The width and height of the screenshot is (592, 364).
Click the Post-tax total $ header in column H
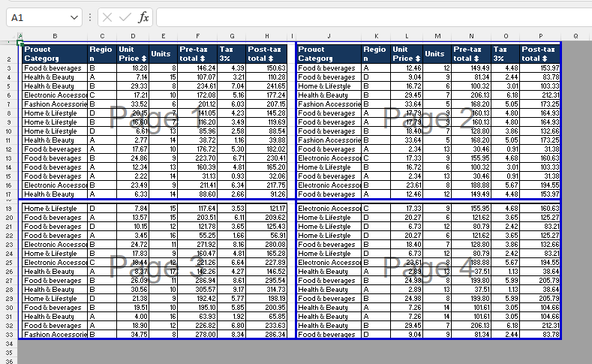tap(267, 54)
